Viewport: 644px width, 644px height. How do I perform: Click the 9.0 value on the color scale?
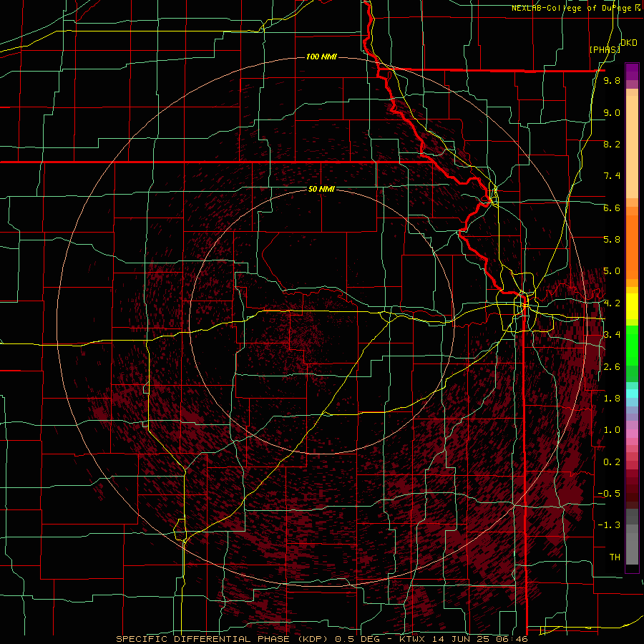pos(612,112)
